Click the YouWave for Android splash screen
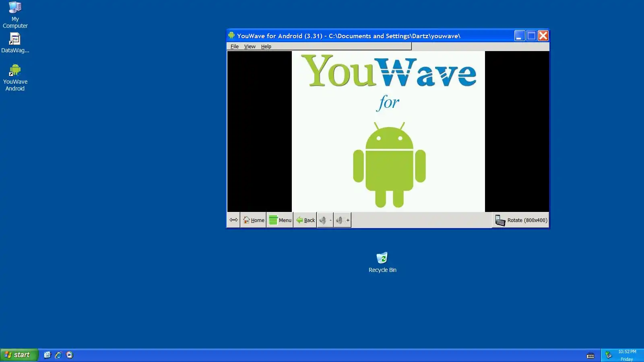 [x=388, y=132]
